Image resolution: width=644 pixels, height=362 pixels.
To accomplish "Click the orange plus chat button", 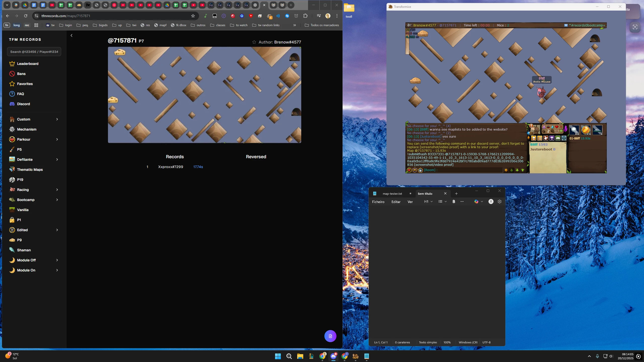I will (506, 170).
